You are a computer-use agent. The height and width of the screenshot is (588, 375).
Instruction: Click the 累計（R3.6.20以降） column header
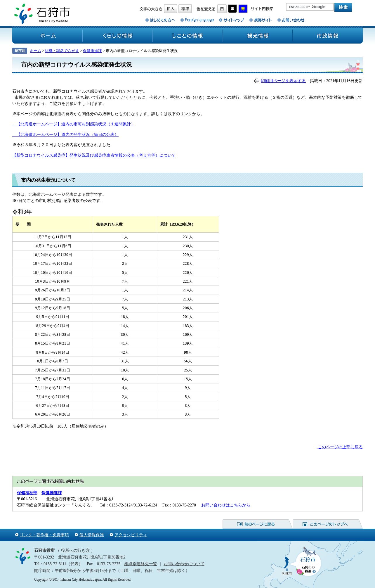tap(188, 224)
